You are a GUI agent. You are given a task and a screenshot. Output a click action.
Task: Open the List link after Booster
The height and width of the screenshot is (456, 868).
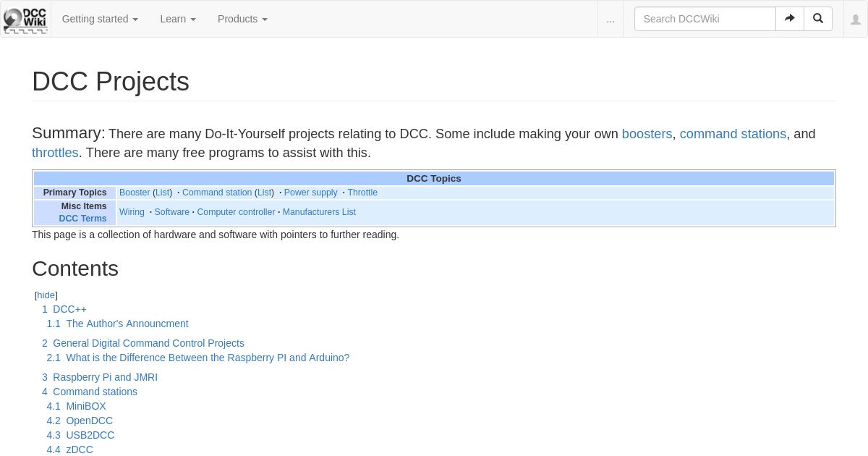[x=163, y=193]
